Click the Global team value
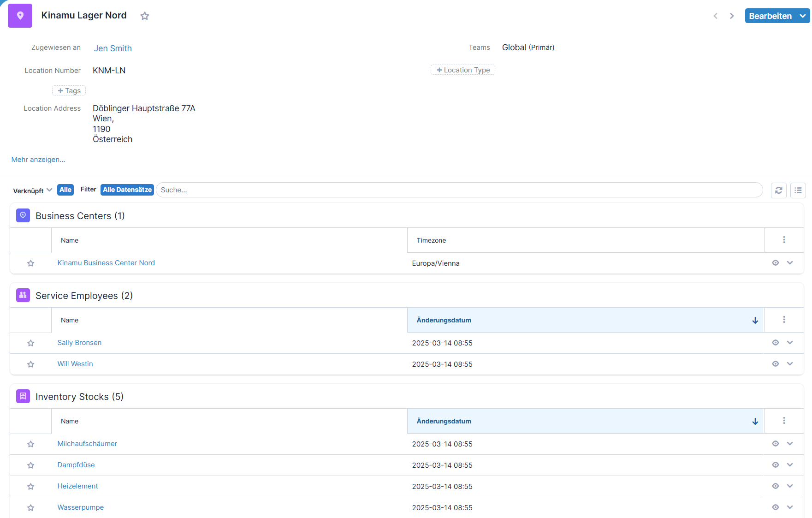This screenshot has width=812, height=518. (x=514, y=48)
